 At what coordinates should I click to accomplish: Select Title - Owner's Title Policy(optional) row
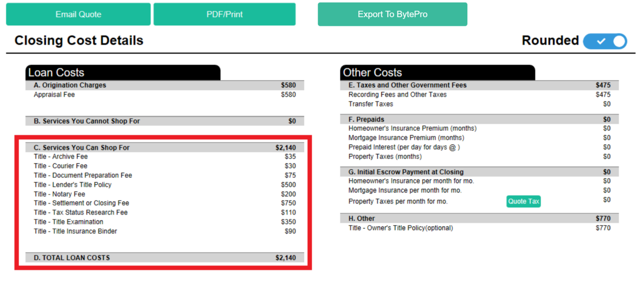(479, 228)
